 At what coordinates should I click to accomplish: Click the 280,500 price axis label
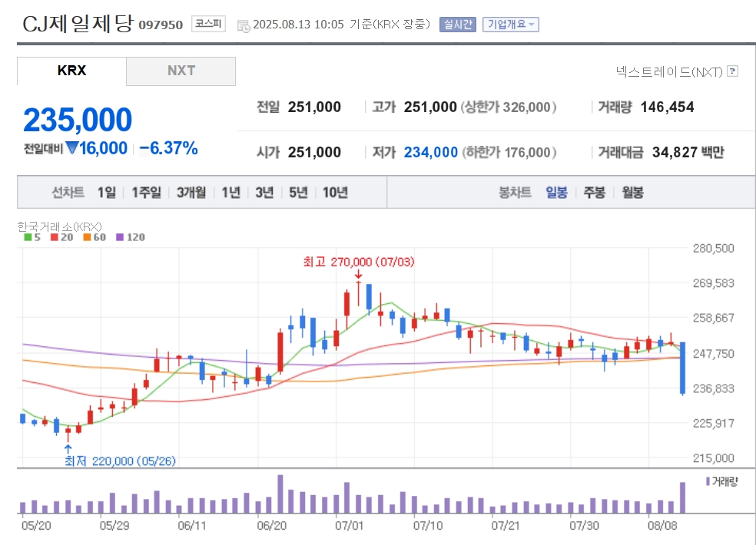tap(714, 248)
